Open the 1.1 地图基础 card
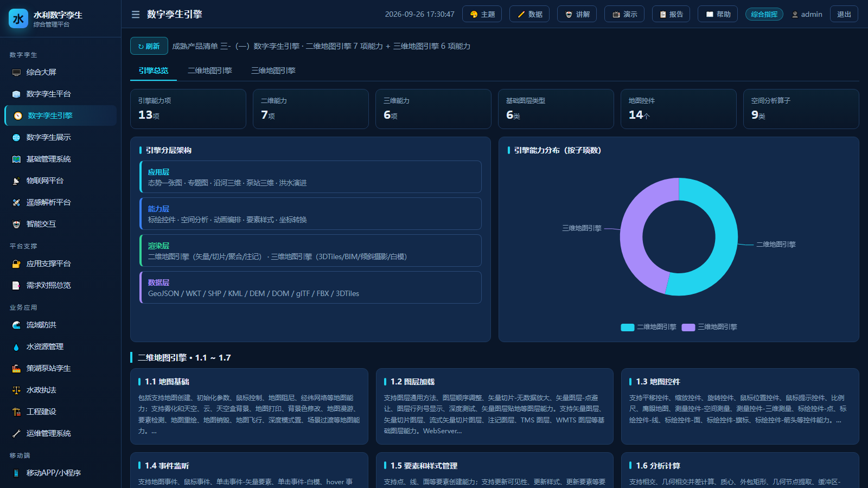 249,407
